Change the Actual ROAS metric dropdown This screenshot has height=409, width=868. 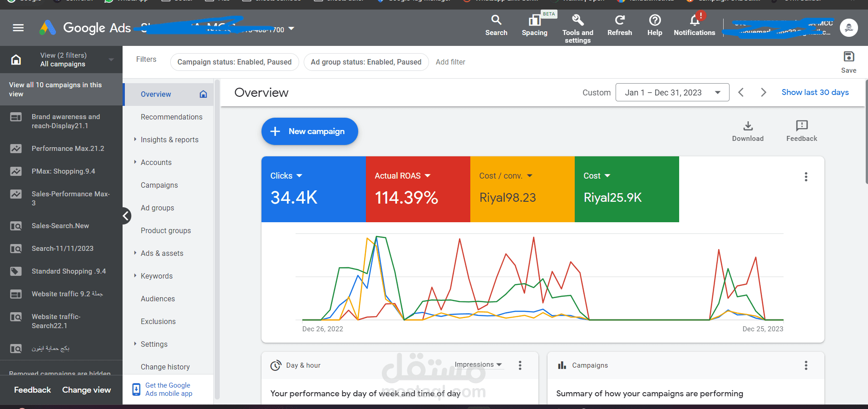pyautogui.click(x=403, y=176)
